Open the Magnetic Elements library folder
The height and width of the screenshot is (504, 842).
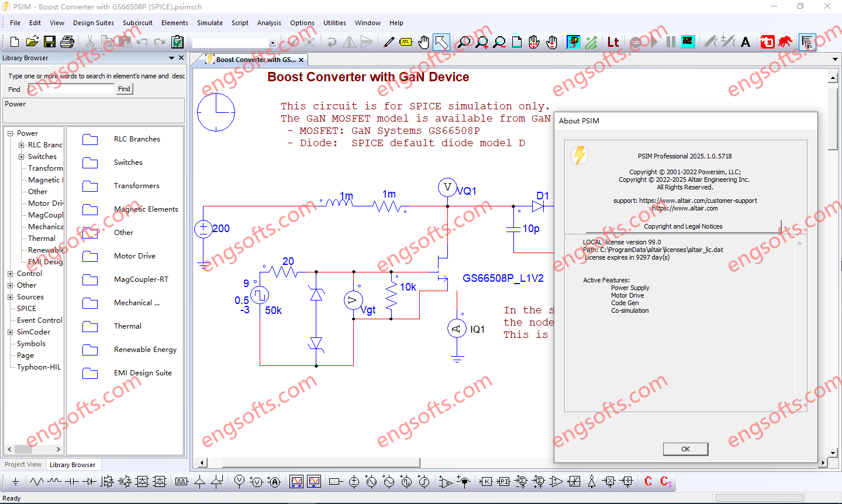146,209
